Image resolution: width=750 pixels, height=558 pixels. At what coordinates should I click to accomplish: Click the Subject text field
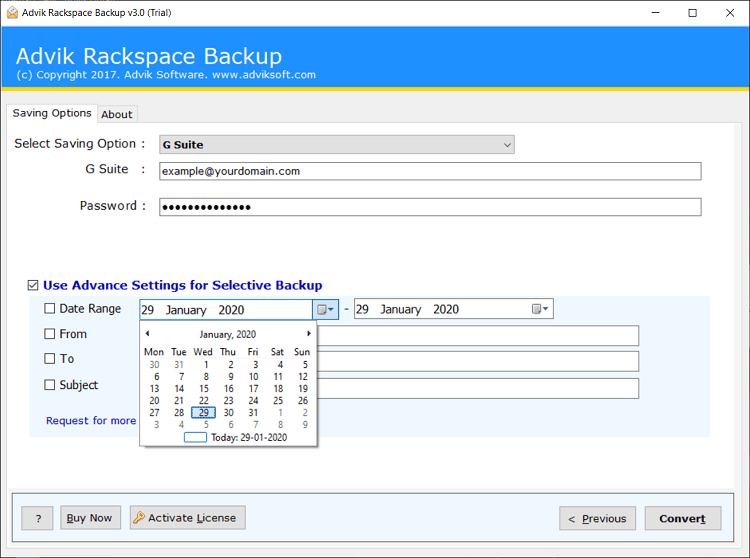[x=477, y=388]
